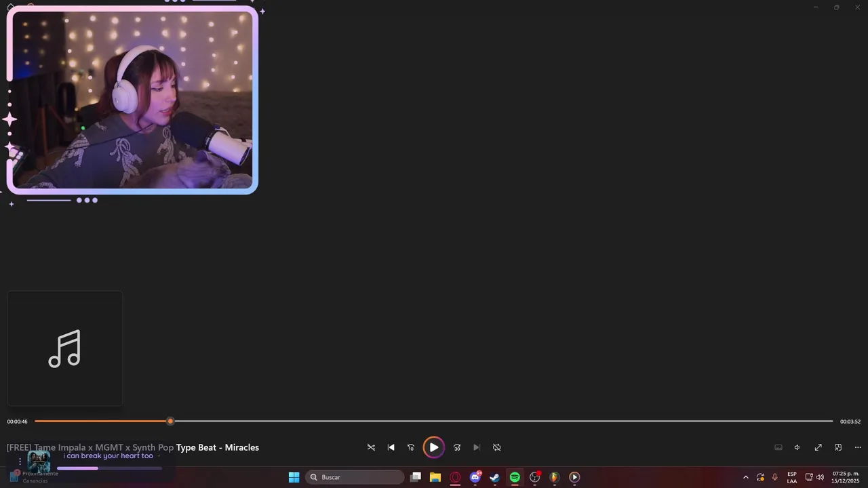Open the Próximamente Ganancias widgets button
The image size is (868, 488).
[x=33, y=477]
